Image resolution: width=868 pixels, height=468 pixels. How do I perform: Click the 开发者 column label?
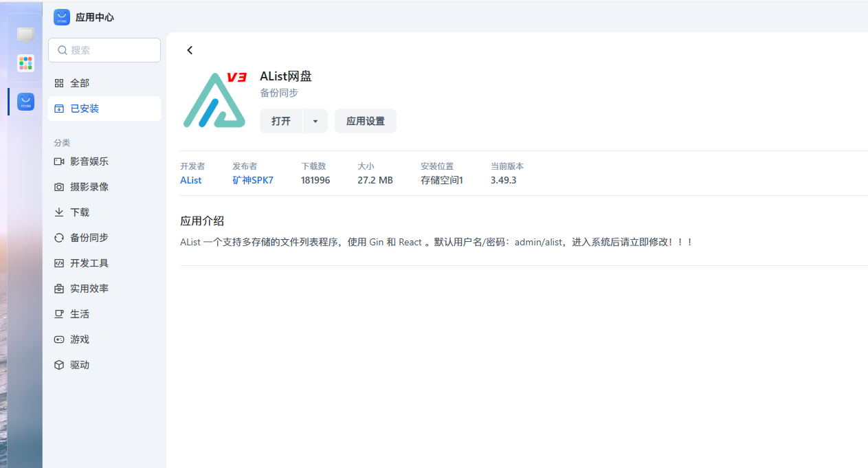192,166
